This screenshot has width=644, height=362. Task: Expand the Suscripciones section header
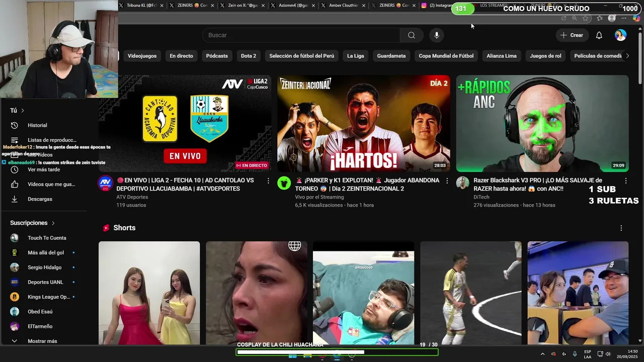[x=32, y=223]
